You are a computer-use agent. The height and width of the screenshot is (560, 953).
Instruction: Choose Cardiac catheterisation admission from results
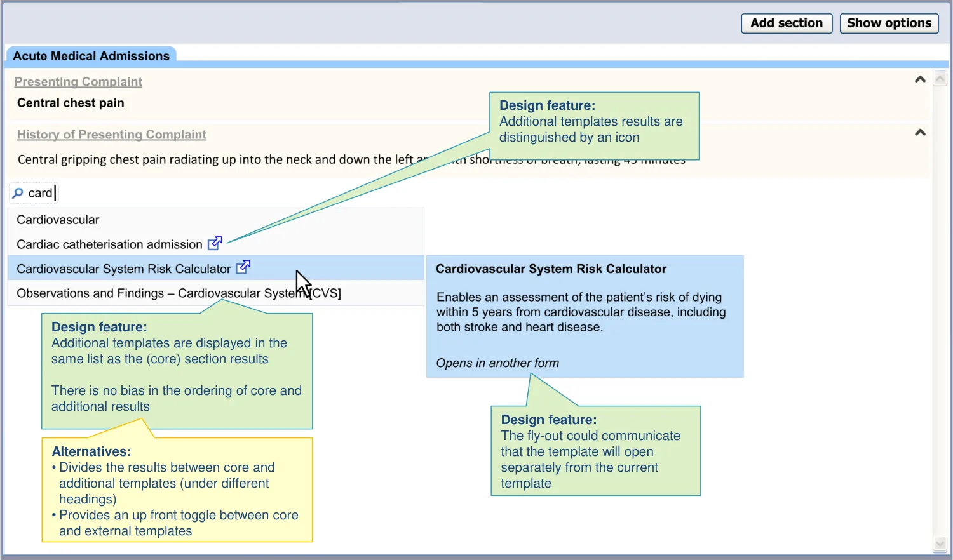pos(109,244)
